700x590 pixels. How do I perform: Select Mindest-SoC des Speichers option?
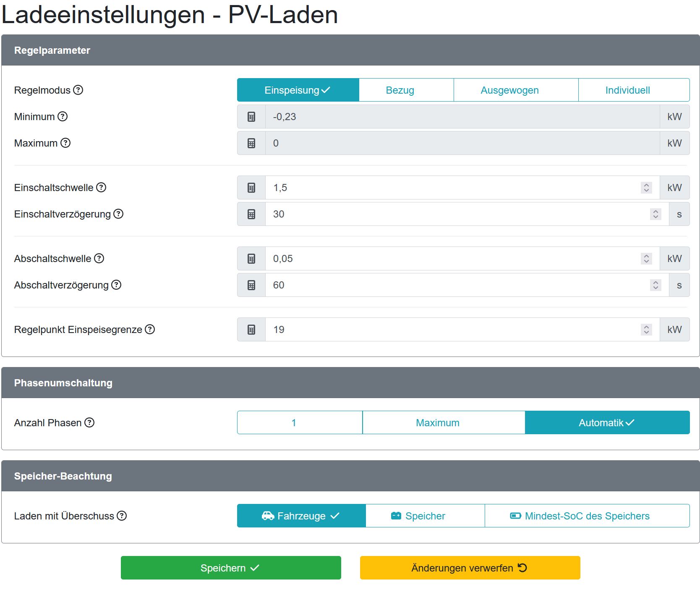(x=587, y=516)
